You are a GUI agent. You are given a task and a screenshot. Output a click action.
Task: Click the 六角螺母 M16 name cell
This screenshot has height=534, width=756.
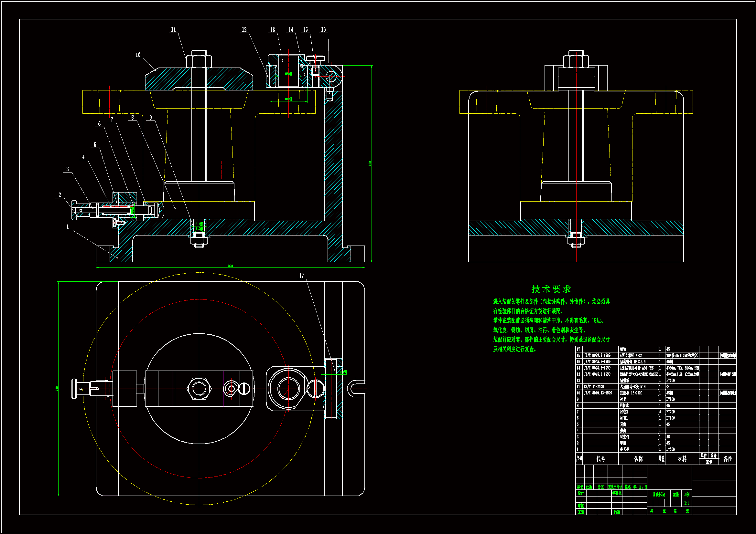tap(632, 387)
